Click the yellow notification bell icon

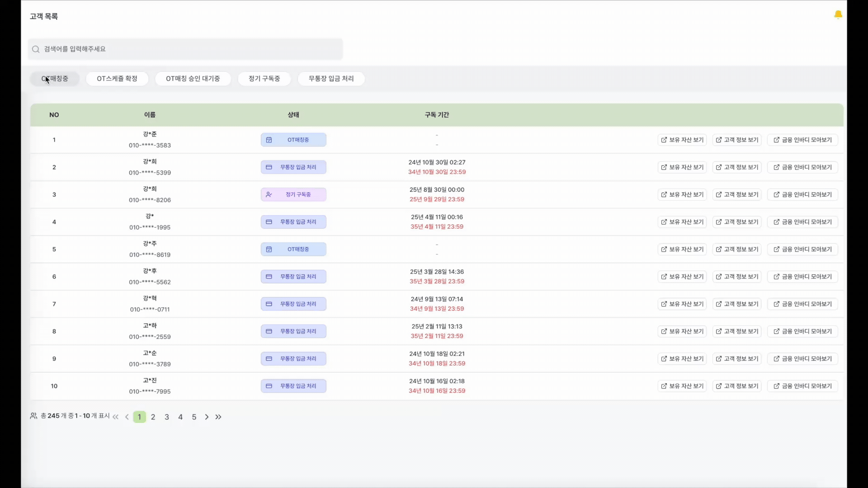pos(838,15)
